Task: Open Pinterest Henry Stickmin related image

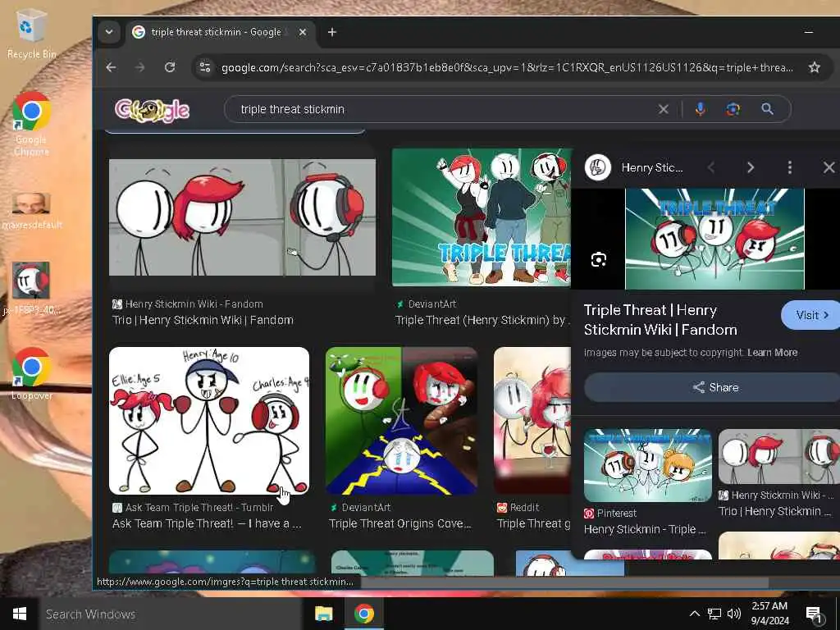Action: click(x=648, y=465)
